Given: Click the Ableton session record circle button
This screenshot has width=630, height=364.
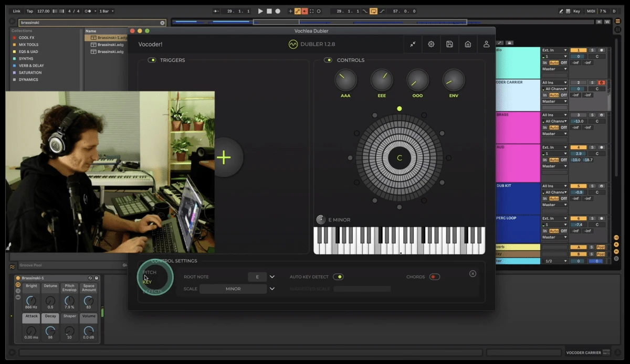Looking at the screenshot, I should (319, 11).
